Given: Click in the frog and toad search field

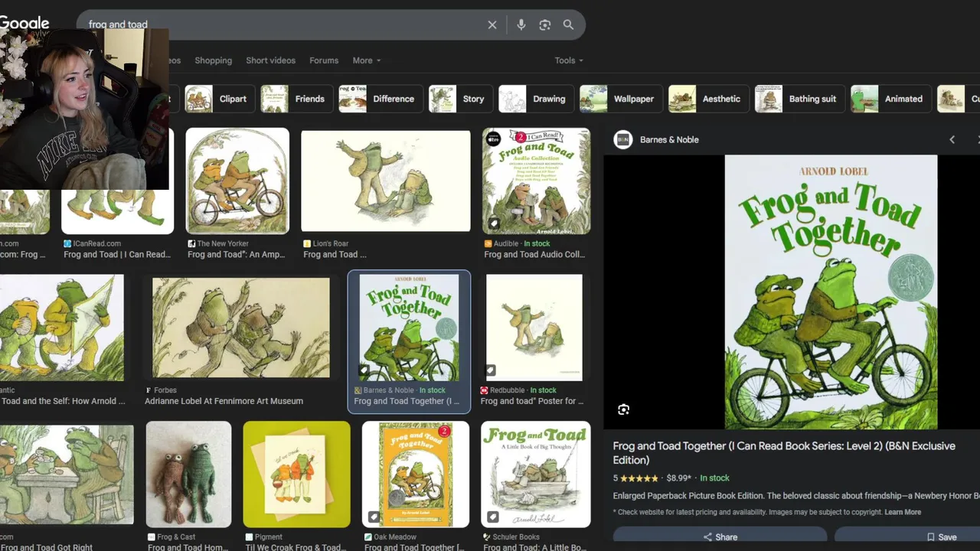Looking at the screenshot, I should 283,24.
